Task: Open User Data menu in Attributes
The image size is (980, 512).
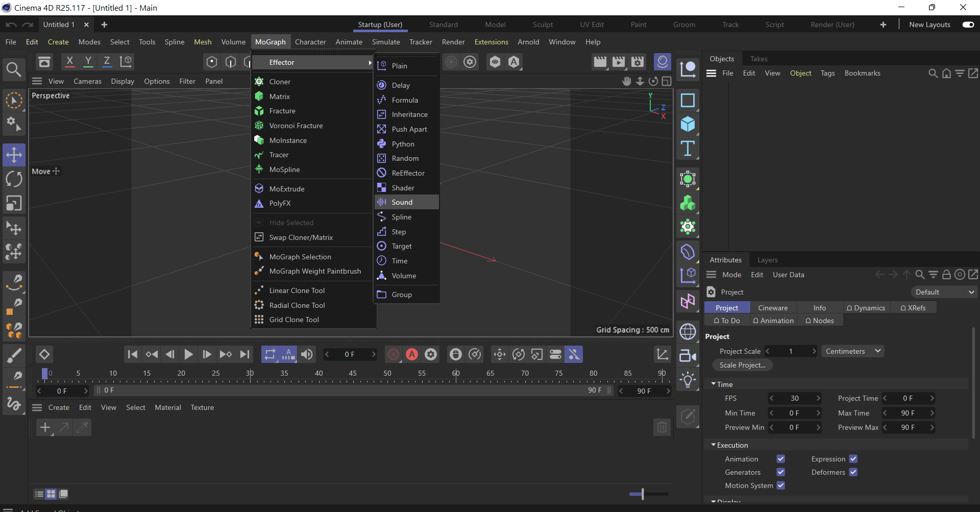Action: (788, 275)
